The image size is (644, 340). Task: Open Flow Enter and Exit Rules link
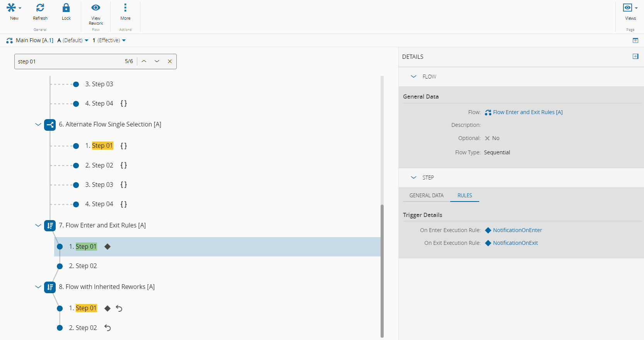click(528, 112)
